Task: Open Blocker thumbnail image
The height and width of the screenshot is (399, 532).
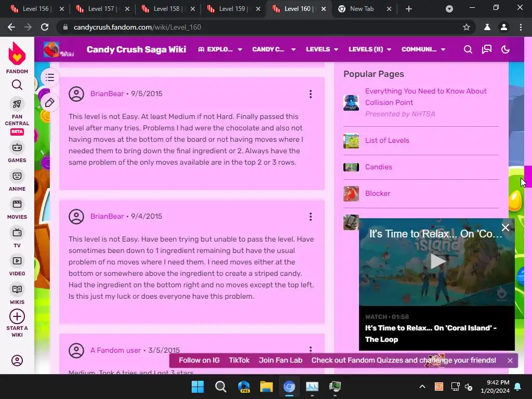Action: click(x=351, y=194)
